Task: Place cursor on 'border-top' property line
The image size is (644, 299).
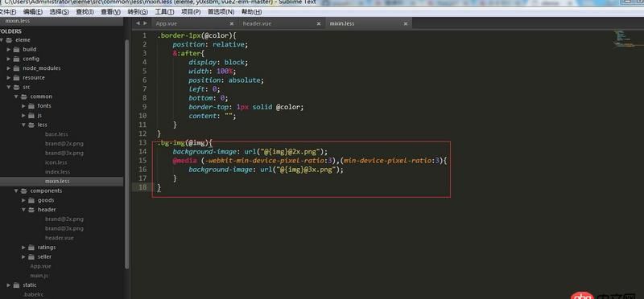Action: coord(246,107)
